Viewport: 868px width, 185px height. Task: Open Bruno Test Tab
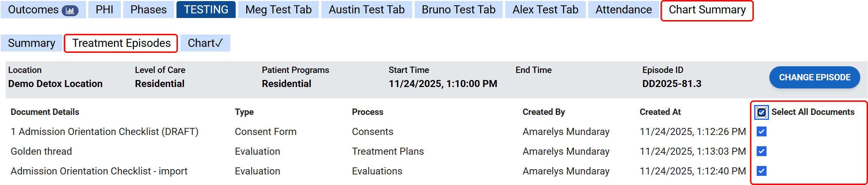458,10
